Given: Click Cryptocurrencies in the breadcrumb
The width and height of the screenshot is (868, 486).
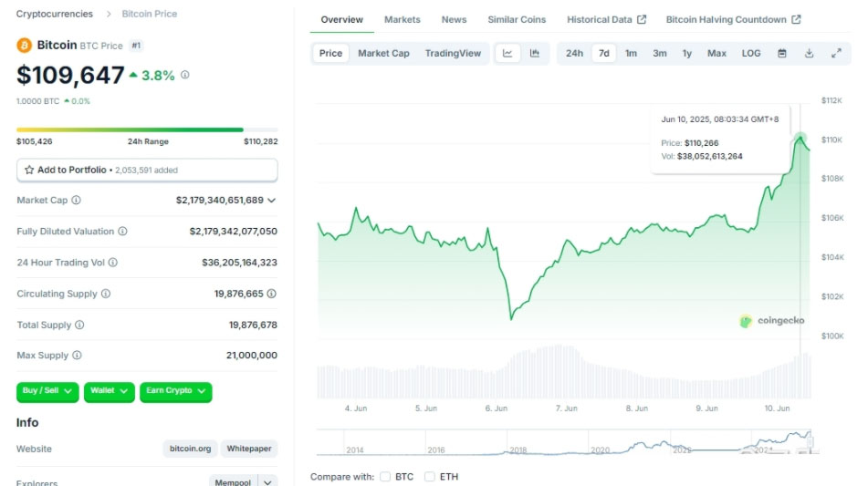Looking at the screenshot, I should point(55,14).
